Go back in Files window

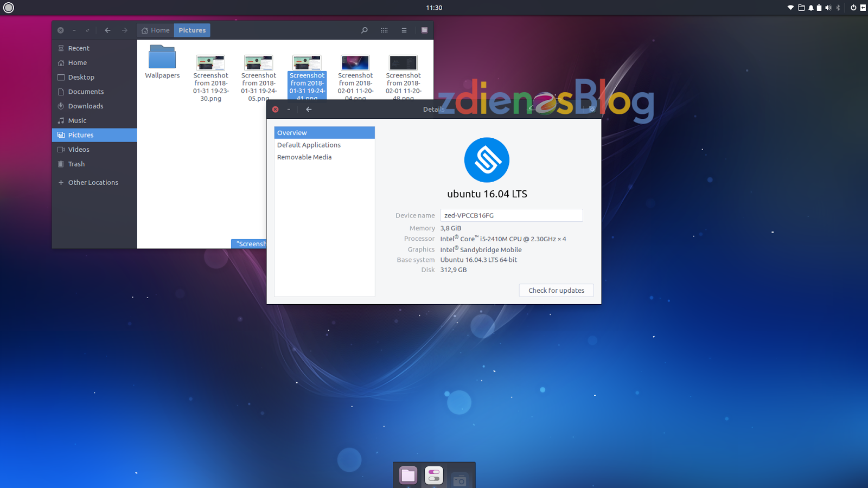pos(107,30)
